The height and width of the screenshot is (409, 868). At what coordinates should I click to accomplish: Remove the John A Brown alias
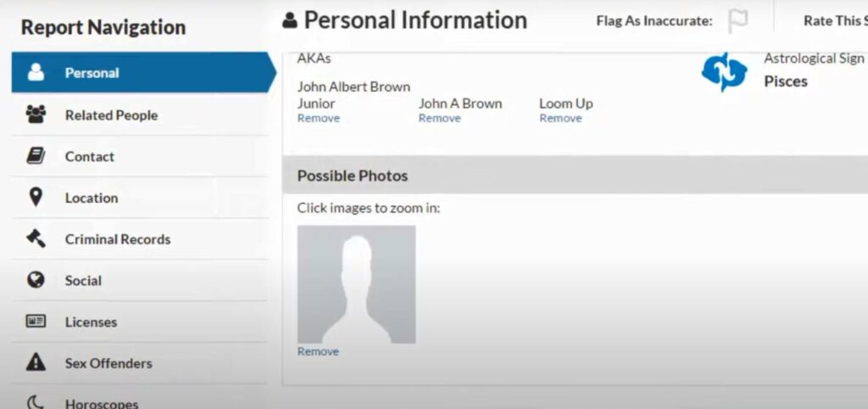pos(440,118)
